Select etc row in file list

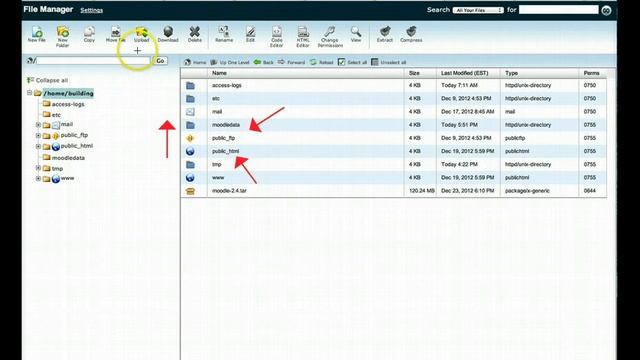coord(393,98)
